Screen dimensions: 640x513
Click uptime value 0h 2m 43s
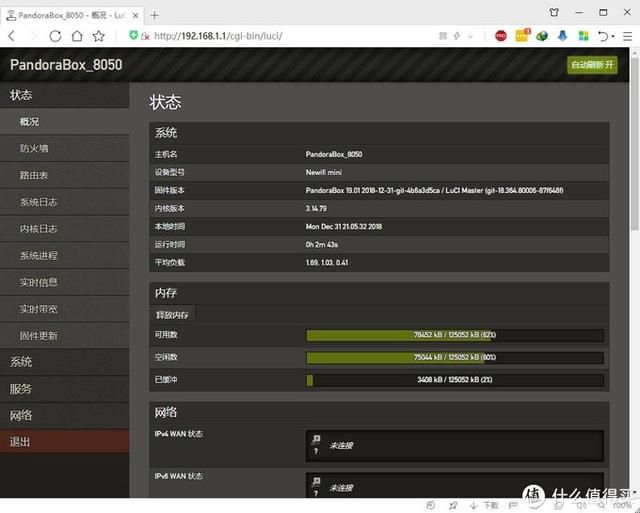322,245
